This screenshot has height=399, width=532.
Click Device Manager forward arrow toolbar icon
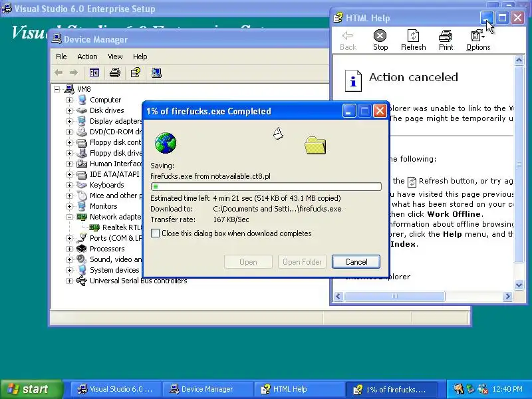pyautogui.click(x=74, y=72)
